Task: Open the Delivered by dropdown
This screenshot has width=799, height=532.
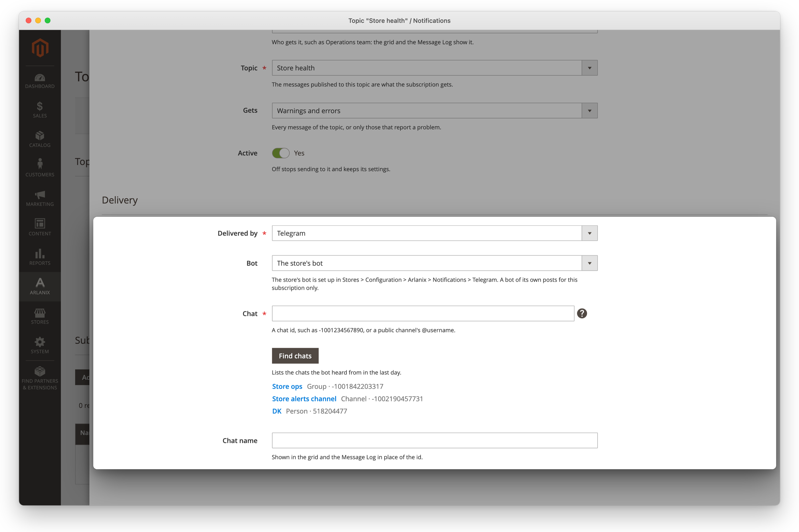Action: (x=435, y=233)
